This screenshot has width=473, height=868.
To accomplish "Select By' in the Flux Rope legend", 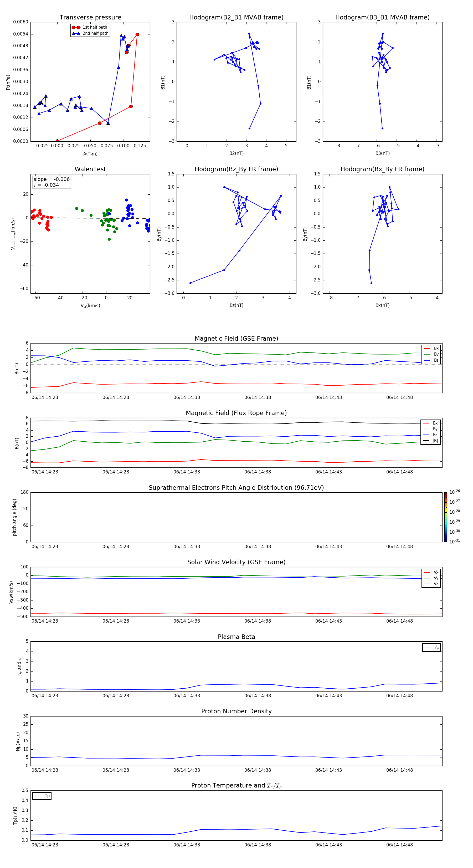I will [431, 429].
